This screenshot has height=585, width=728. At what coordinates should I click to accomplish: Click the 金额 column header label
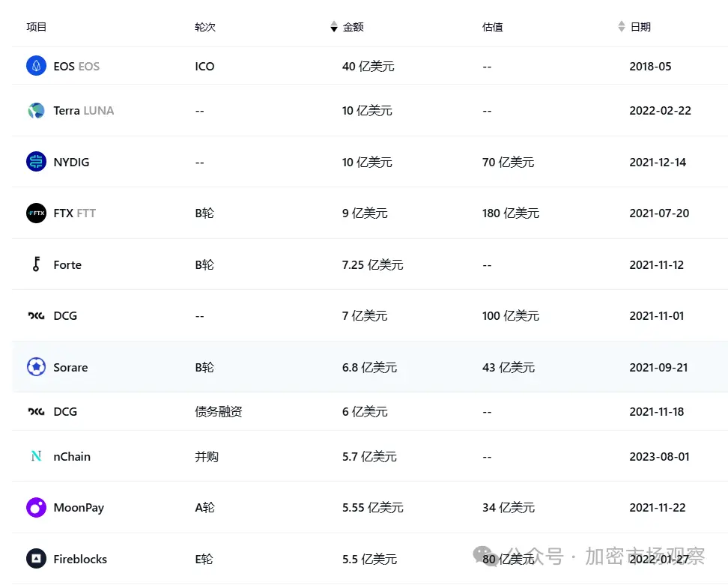pos(353,27)
